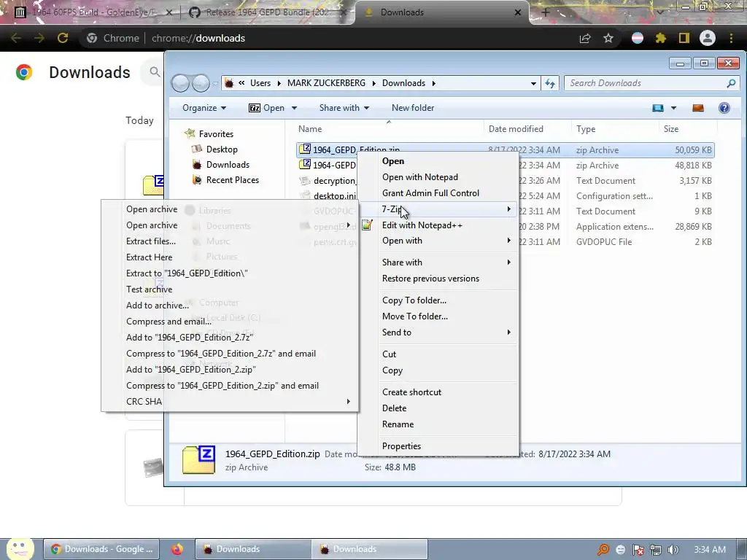The width and height of the screenshot is (747, 560).
Task: Open Recent Places in Favorites sidebar
Action: [x=233, y=180]
